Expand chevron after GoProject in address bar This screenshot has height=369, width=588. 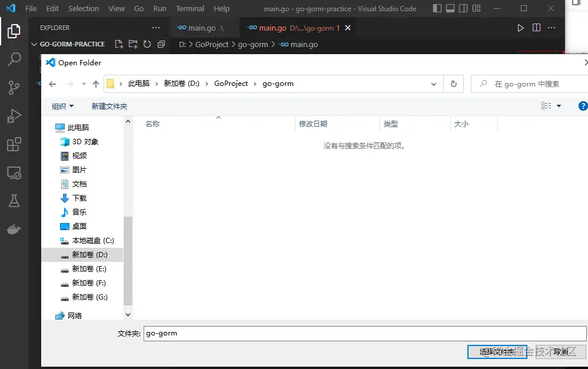pos(255,84)
